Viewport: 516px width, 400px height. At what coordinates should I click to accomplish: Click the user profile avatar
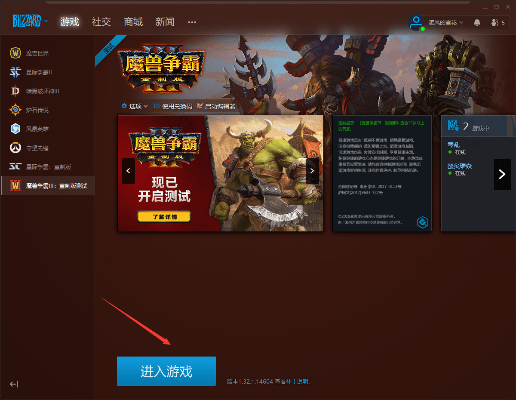point(416,23)
